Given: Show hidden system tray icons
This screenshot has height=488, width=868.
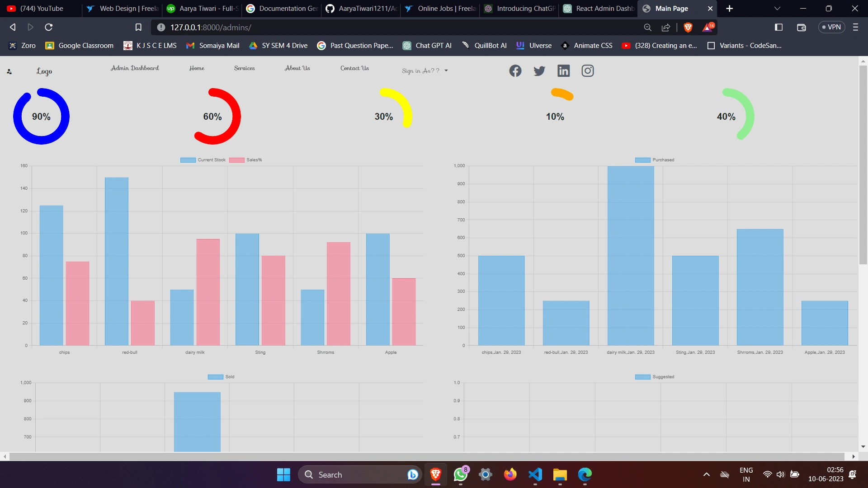Looking at the screenshot, I should tap(706, 474).
